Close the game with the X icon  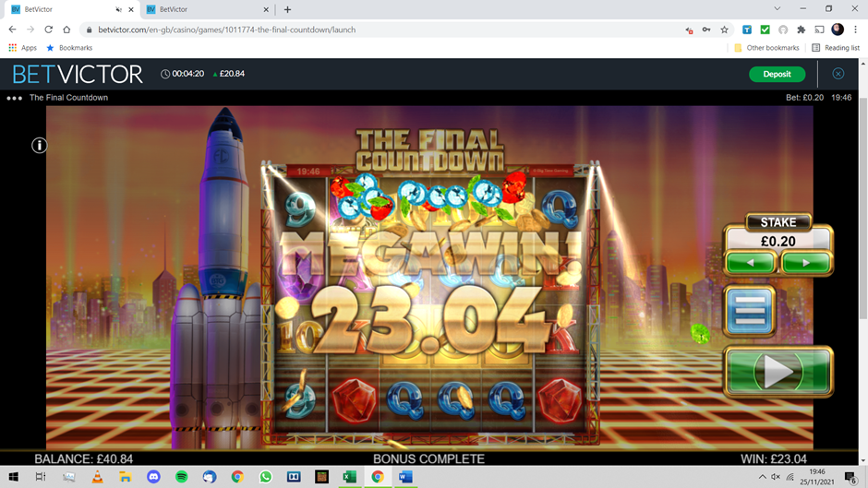coord(838,74)
